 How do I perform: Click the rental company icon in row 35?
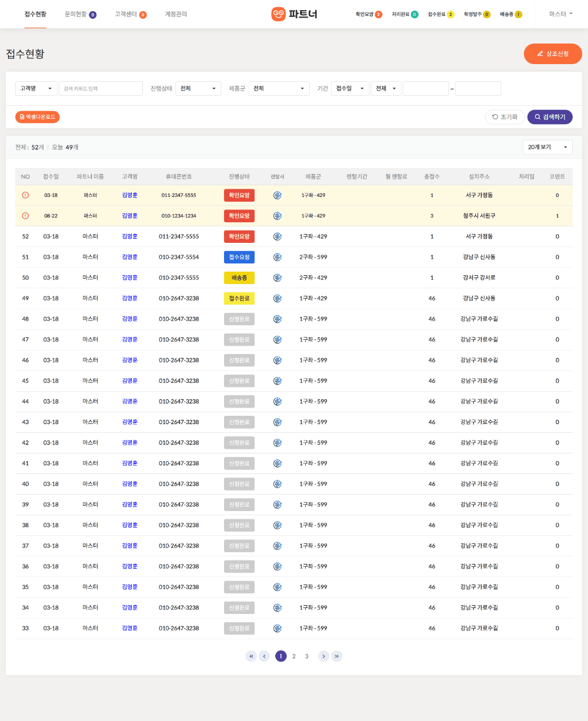[278, 586]
